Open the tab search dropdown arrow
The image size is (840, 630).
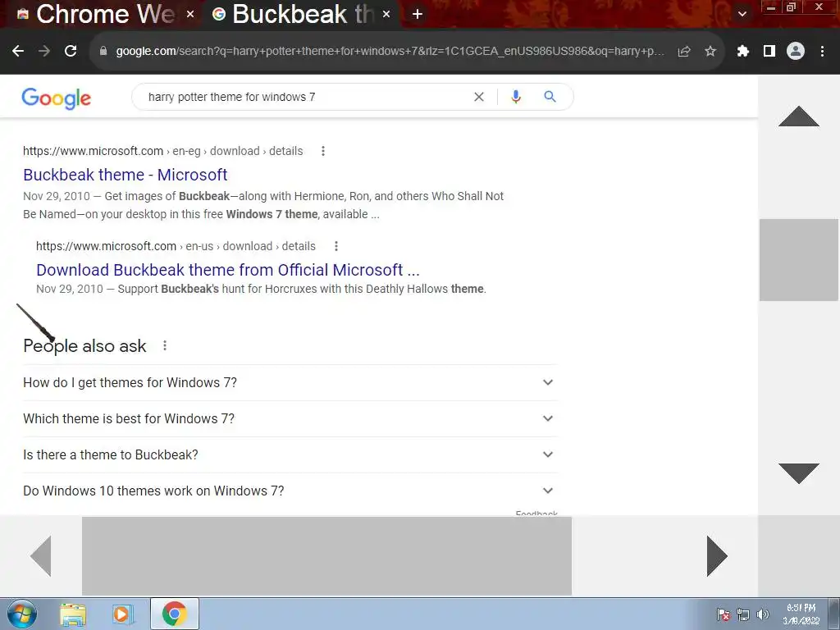point(742,14)
